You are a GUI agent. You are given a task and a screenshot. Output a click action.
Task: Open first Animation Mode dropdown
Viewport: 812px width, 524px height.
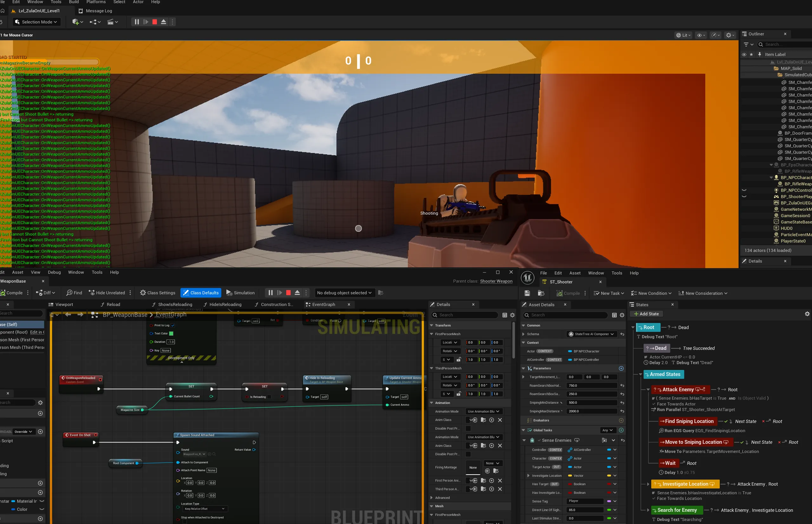click(x=483, y=411)
